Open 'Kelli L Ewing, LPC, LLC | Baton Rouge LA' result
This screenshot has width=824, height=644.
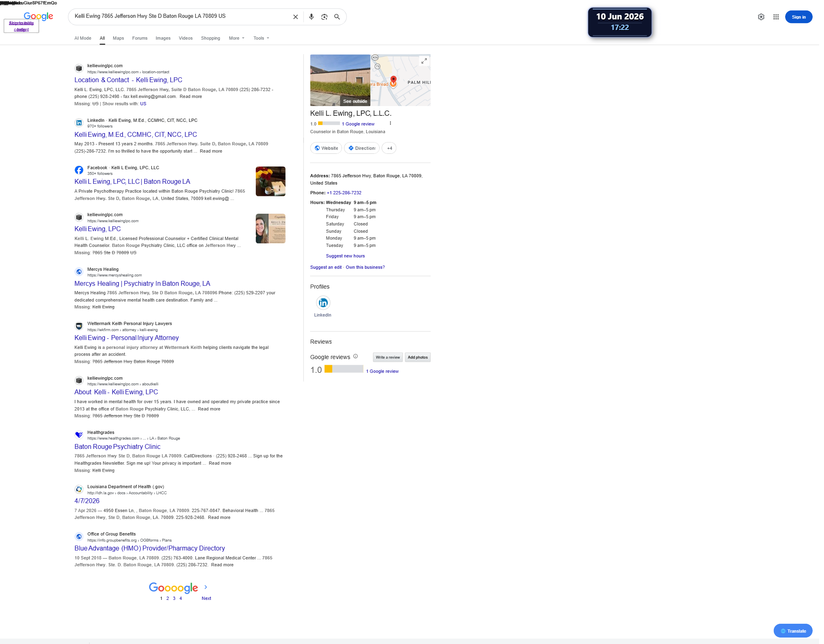tap(132, 181)
